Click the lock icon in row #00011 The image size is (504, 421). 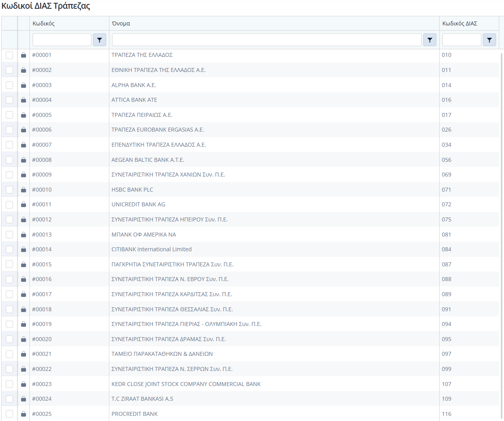coord(23,204)
